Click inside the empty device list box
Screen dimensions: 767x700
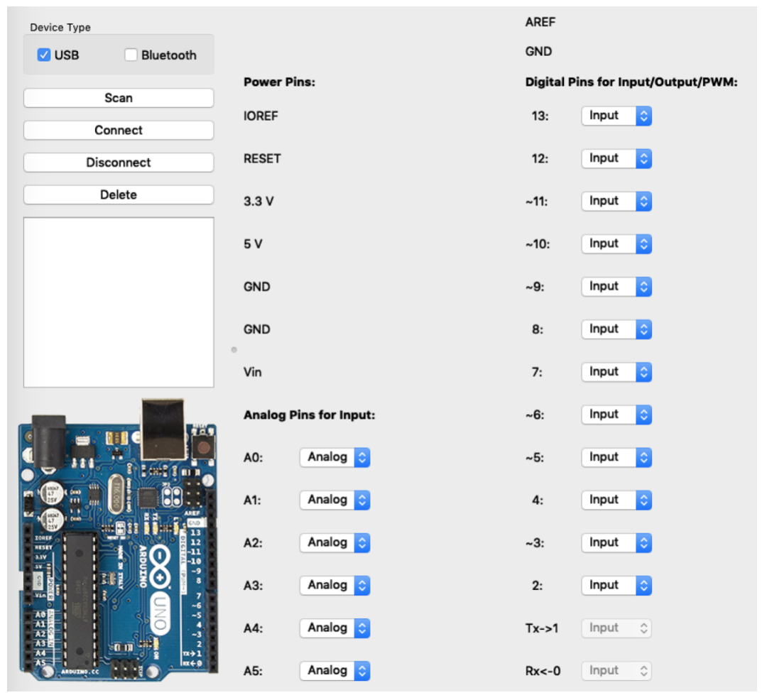119,302
